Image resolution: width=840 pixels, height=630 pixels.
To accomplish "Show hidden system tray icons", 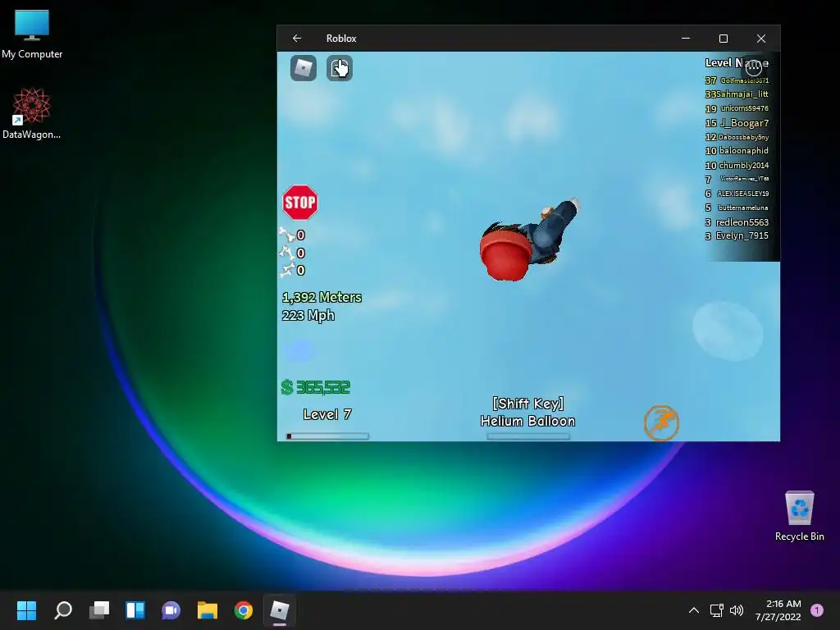I will pyautogui.click(x=694, y=610).
